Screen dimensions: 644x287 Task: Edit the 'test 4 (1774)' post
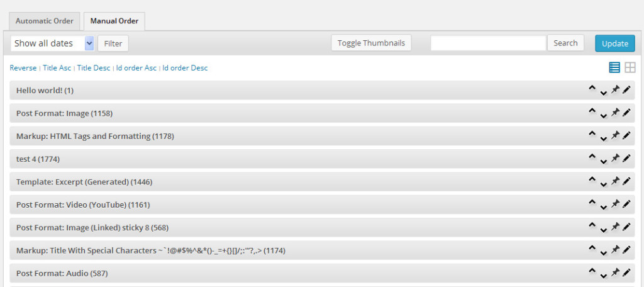pyautogui.click(x=626, y=158)
